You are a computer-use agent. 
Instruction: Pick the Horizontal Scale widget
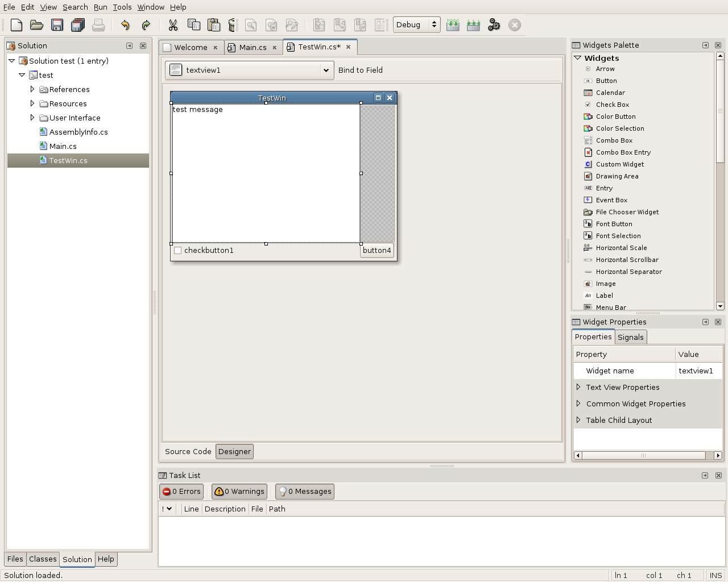point(621,248)
